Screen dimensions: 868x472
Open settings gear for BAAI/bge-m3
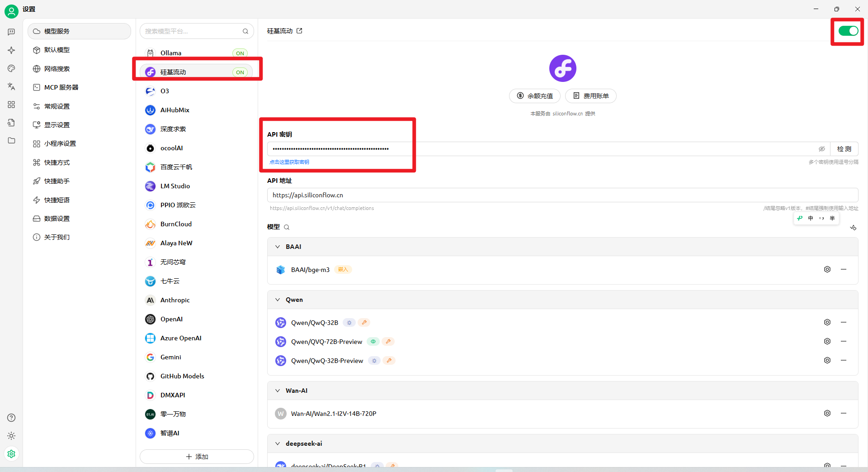(x=827, y=269)
